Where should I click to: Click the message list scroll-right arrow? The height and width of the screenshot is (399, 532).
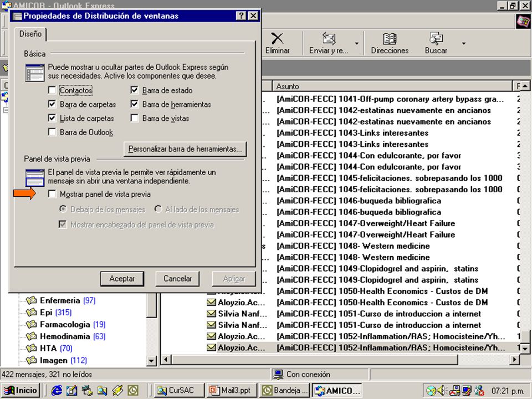click(515, 359)
